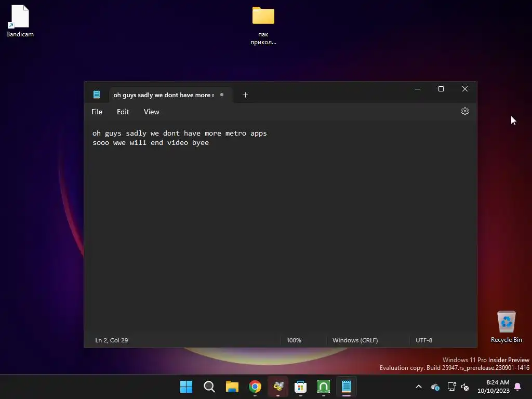Maximize the Notepad window
The width and height of the screenshot is (532, 399).
pyautogui.click(x=441, y=89)
